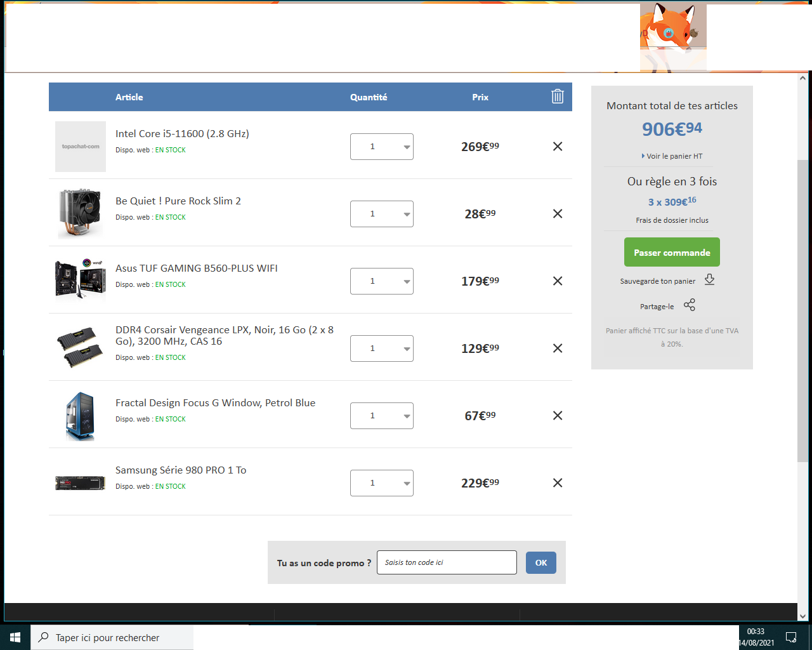Open the Windows Start menu
812x650 pixels.
[15, 637]
